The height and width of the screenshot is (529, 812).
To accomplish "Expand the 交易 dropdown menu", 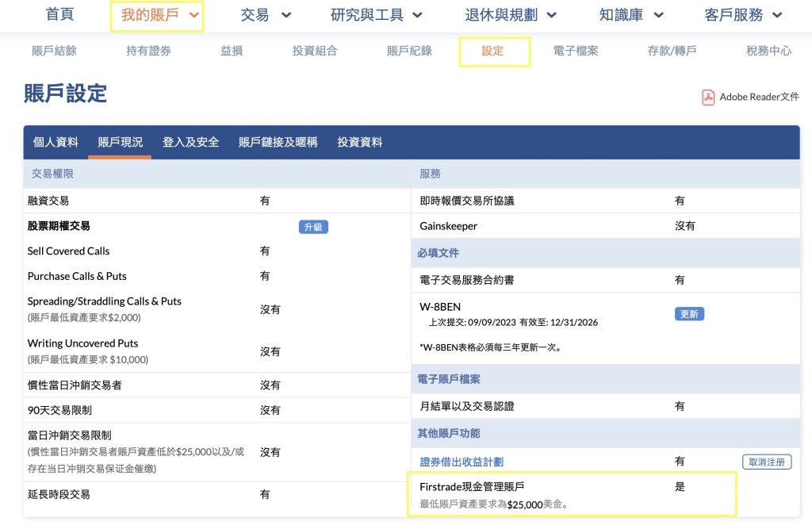I will [x=266, y=15].
